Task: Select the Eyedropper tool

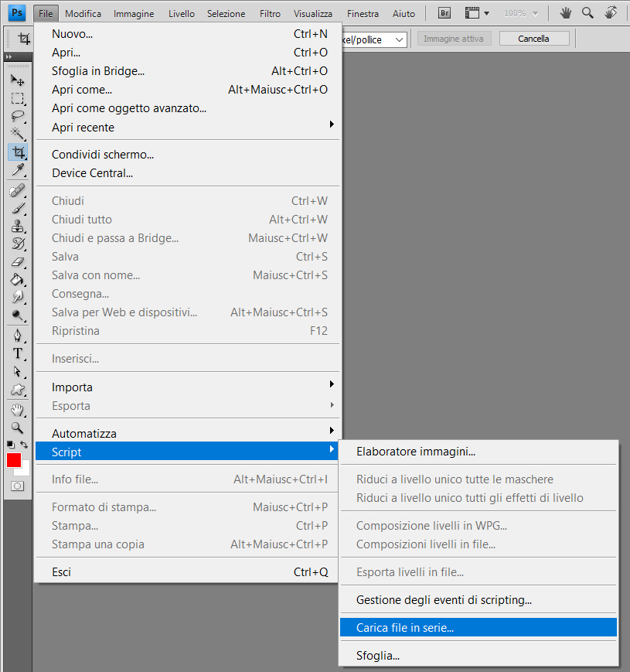Action: [18, 170]
